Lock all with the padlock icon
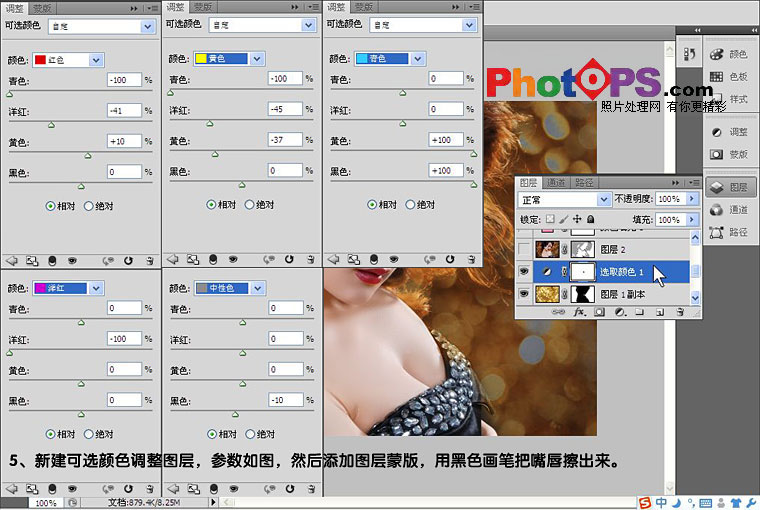 pyautogui.click(x=590, y=219)
